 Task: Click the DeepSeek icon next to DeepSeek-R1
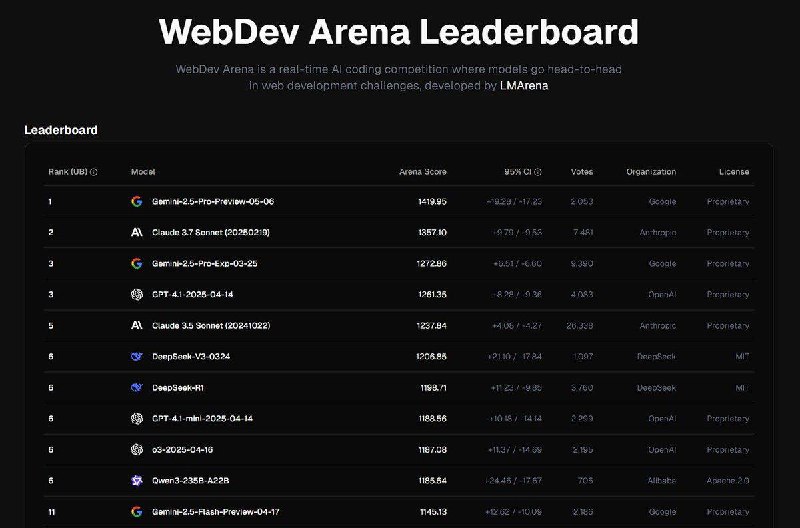point(136,388)
